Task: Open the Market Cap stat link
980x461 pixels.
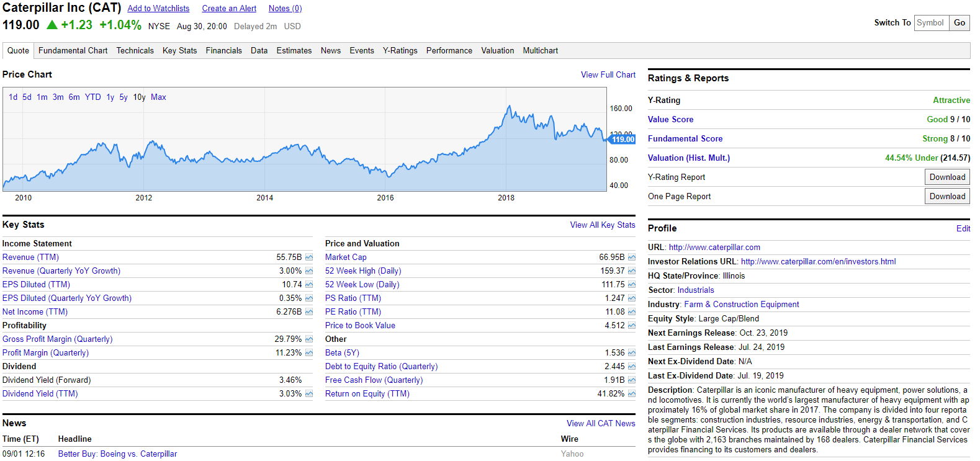Action: click(x=346, y=257)
